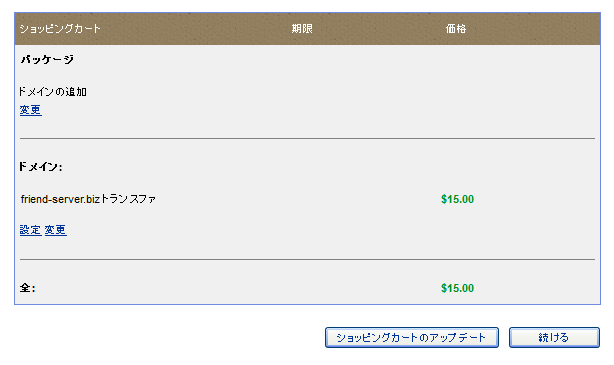The height and width of the screenshot is (365, 614).
Task: Click the ショッピングカートのアップデート button
Action: (x=412, y=338)
